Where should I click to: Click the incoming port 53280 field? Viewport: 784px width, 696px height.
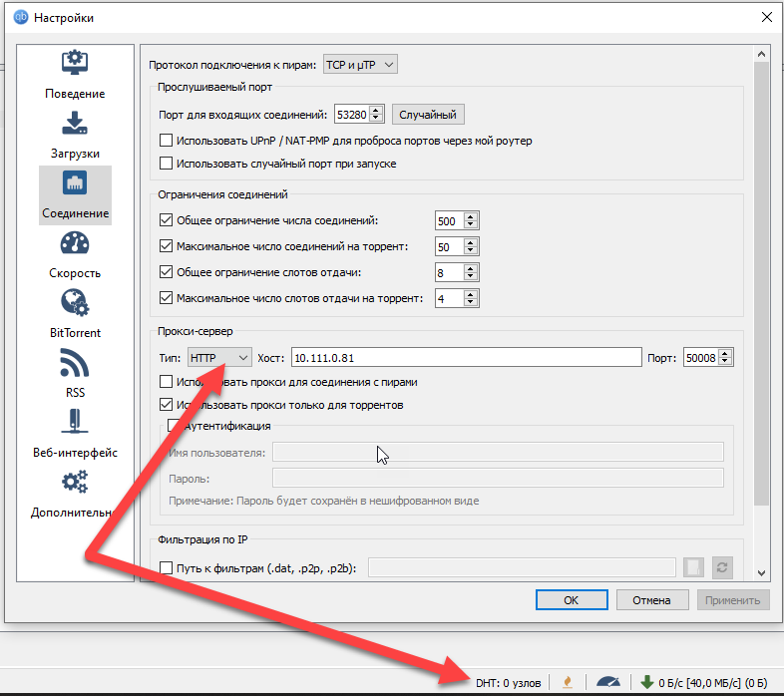tap(352, 115)
